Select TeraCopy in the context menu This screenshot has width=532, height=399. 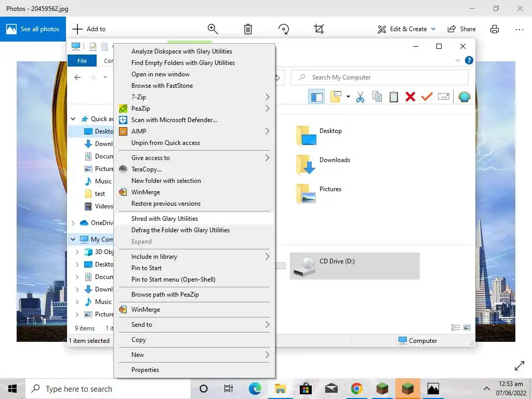coord(194,169)
